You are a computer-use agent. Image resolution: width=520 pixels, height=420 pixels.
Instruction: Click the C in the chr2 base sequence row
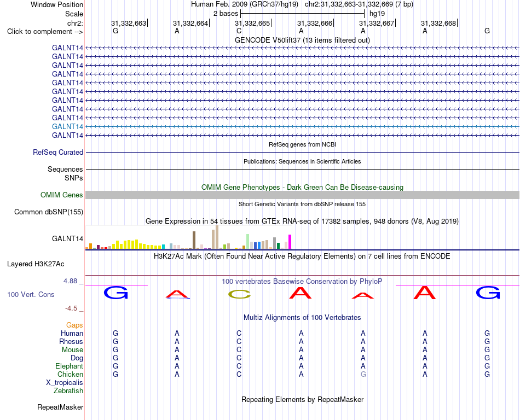(239, 31)
